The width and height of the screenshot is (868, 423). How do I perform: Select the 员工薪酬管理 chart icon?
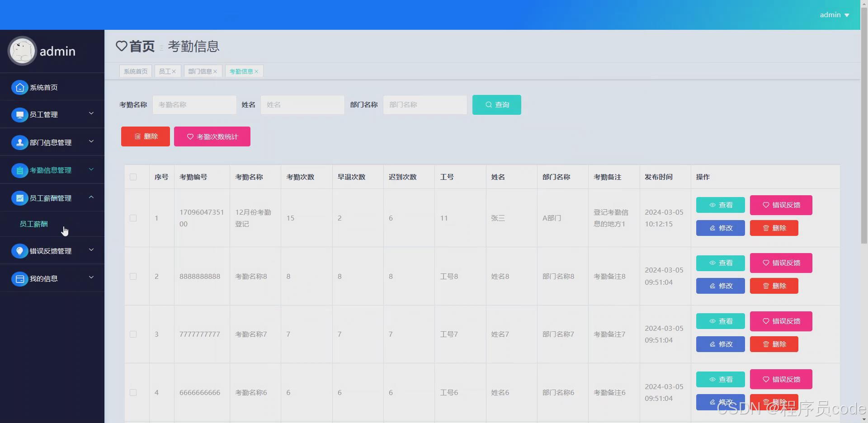click(x=19, y=198)
